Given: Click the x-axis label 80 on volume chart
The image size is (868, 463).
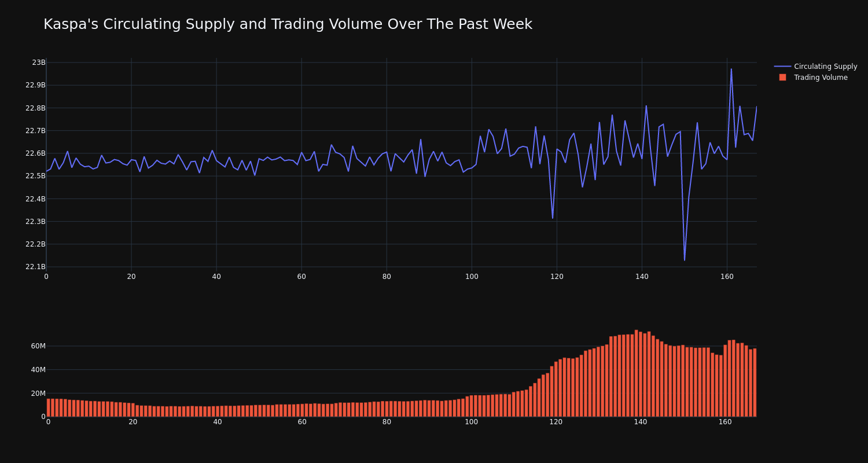Looking at the screenshot, I should (x=387, y=422).
